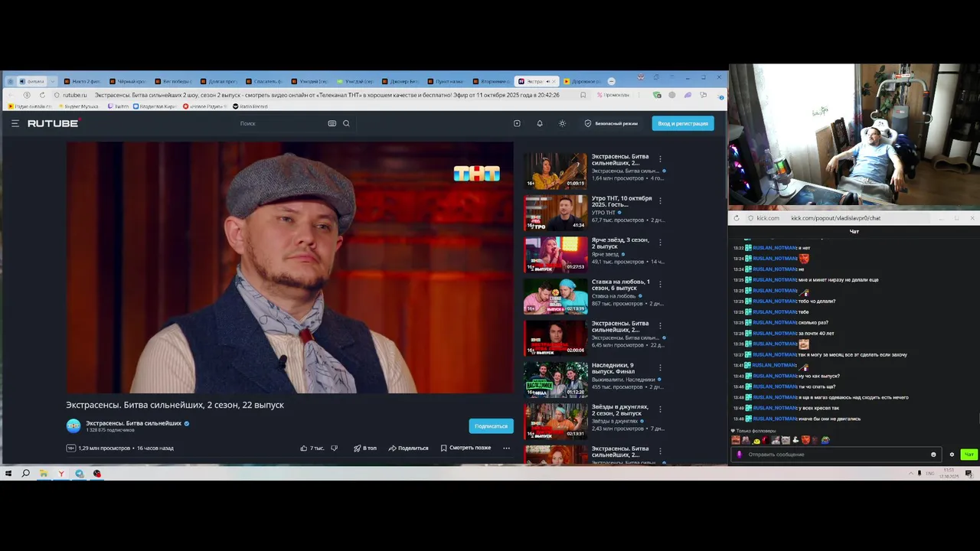This screenshot has width=980, height=551.
Task: Click the Подписаться button
Action: (491, 426)
